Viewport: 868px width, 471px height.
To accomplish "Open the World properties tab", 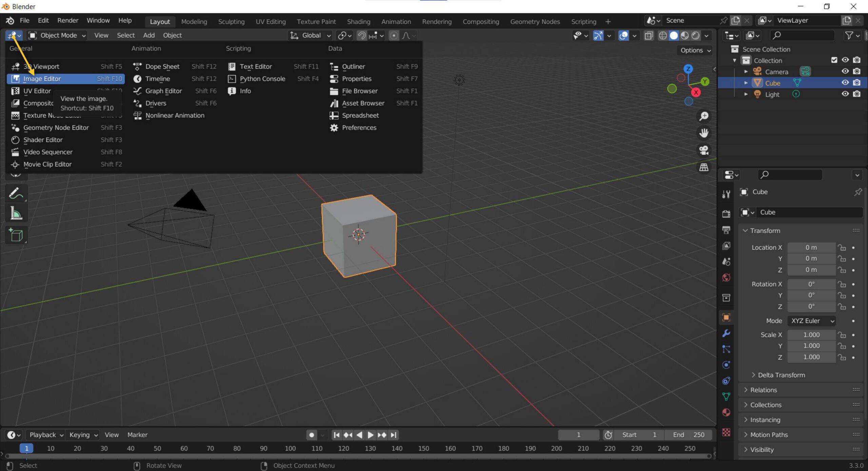I will click(726, 278).
